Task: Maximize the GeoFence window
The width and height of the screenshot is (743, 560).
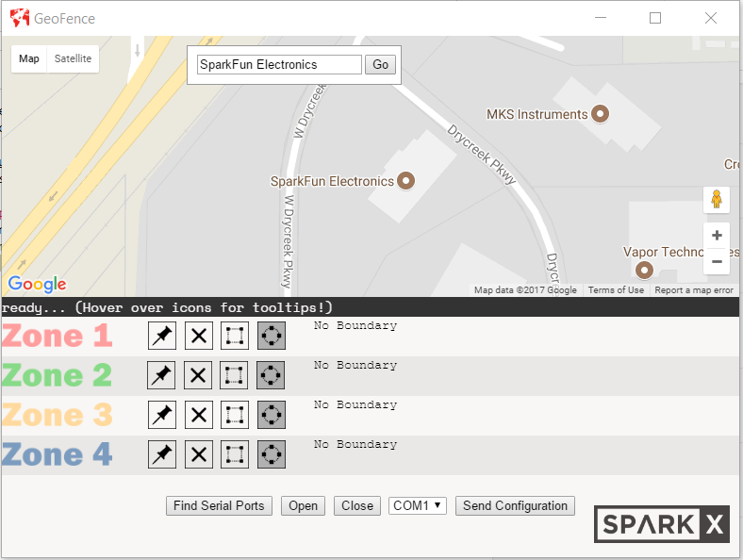Action: [655, 18]
